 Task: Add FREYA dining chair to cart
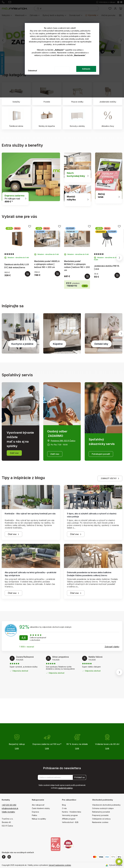pos(117,275)
